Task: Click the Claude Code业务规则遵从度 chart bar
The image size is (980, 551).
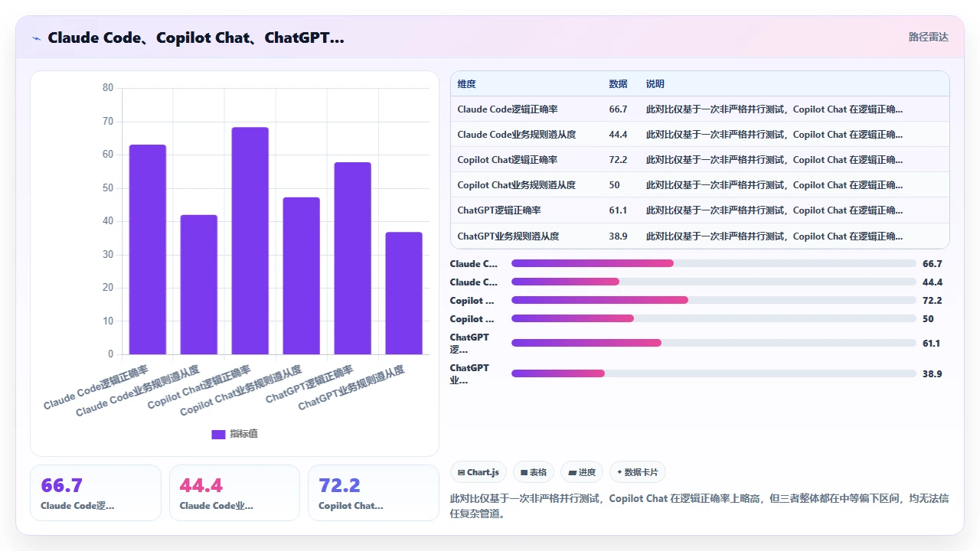Action: coord(198,285)
